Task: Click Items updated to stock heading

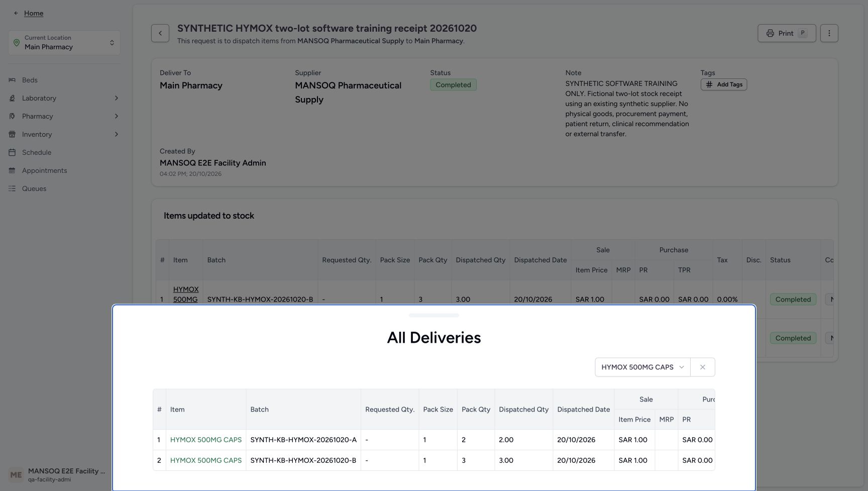Action: tap(209, 216)
